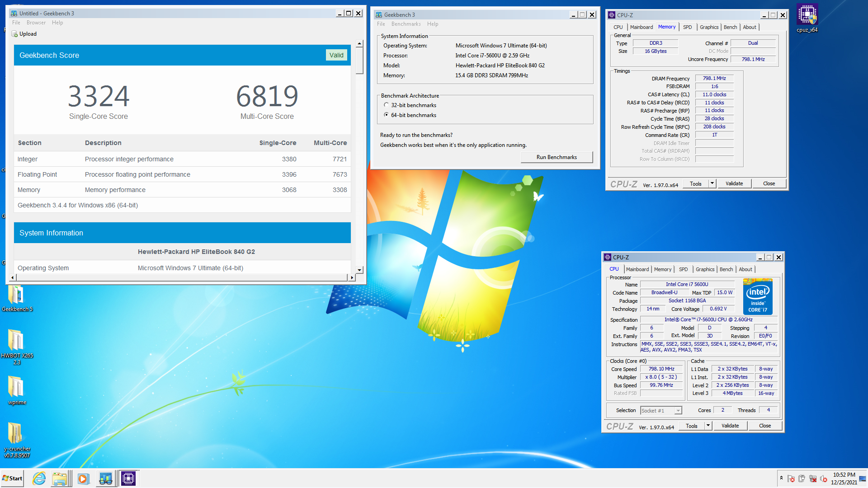Click Run Benchmarks button
This screenshot has height=488, width=868.
[557, 157]
